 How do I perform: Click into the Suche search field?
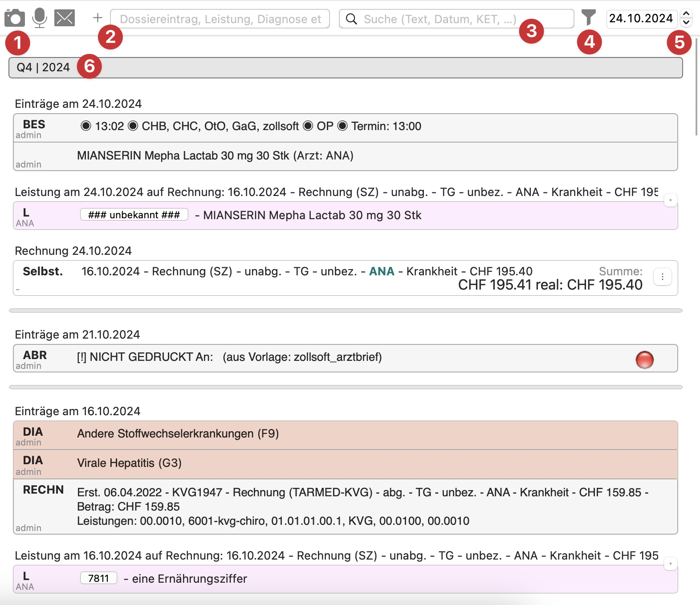coord(456,19)
